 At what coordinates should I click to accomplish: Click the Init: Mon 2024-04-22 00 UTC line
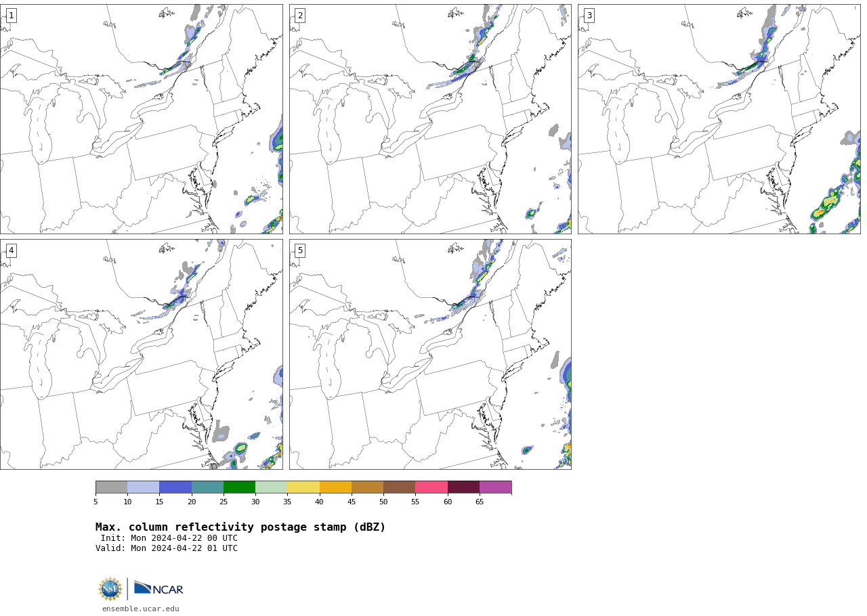(x=169, y=538)
